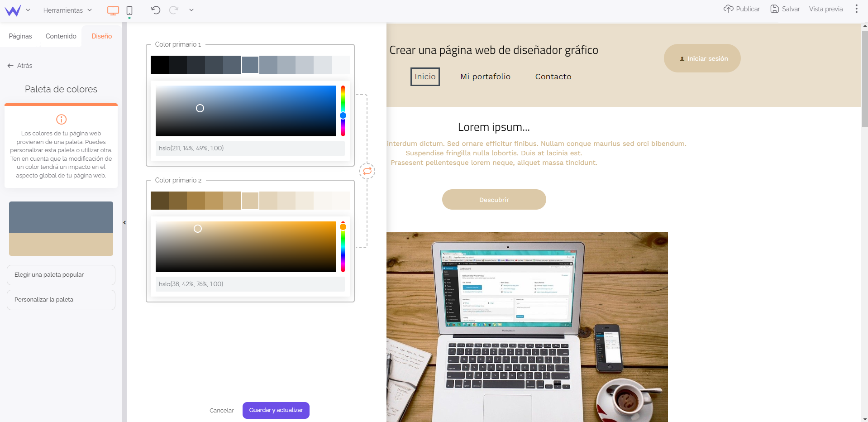868x422 pixels.
Task: Switch to the Contenido tab
Action: pyautogui.click(x=61, y=36)
